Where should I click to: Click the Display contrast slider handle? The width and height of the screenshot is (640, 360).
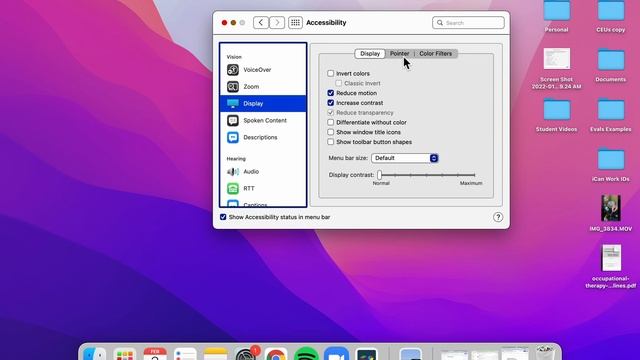tap(380, 175)
